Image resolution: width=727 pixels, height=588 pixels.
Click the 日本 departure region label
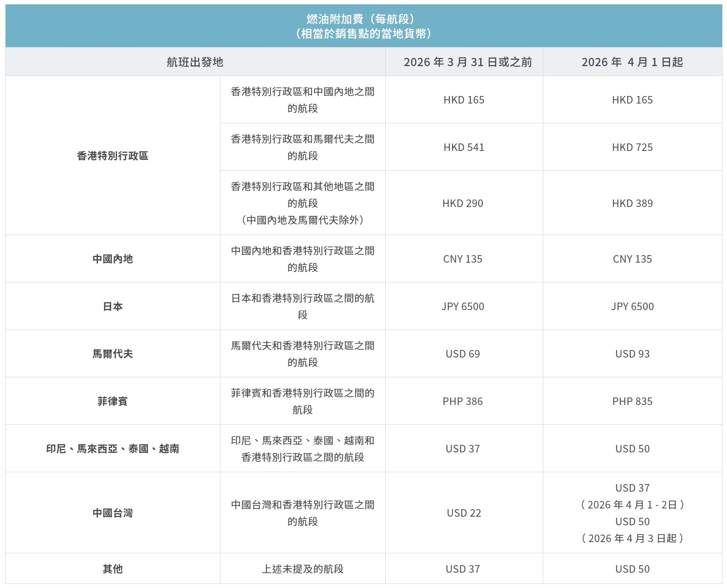pyautogui.click(x=112, y=306)
